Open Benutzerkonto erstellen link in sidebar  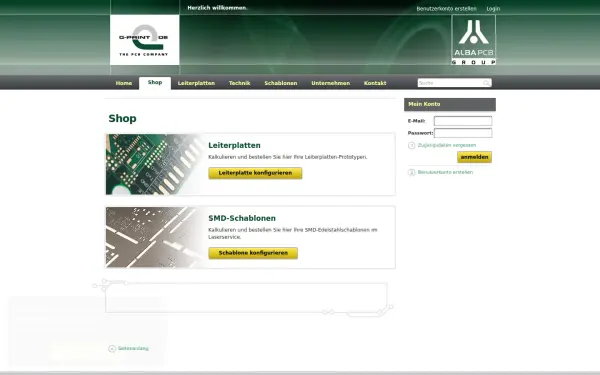(445, 172)
